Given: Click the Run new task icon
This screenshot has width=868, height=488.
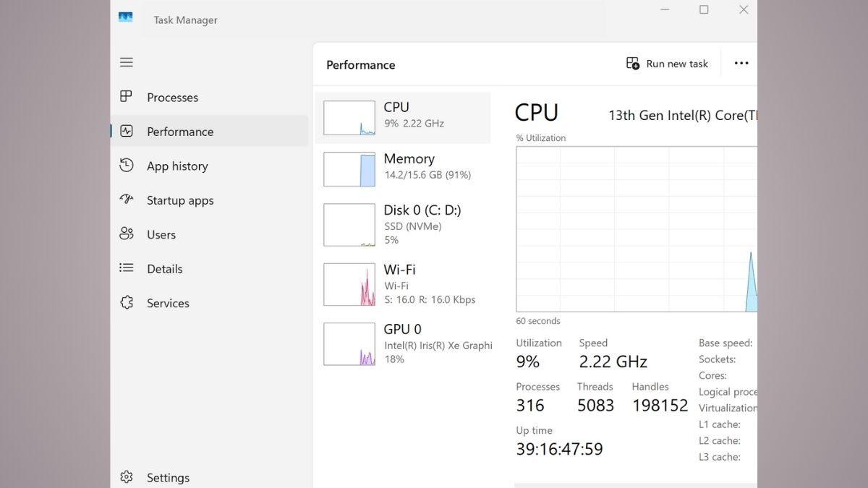Looking at the screenshot, I should [633, 64].
